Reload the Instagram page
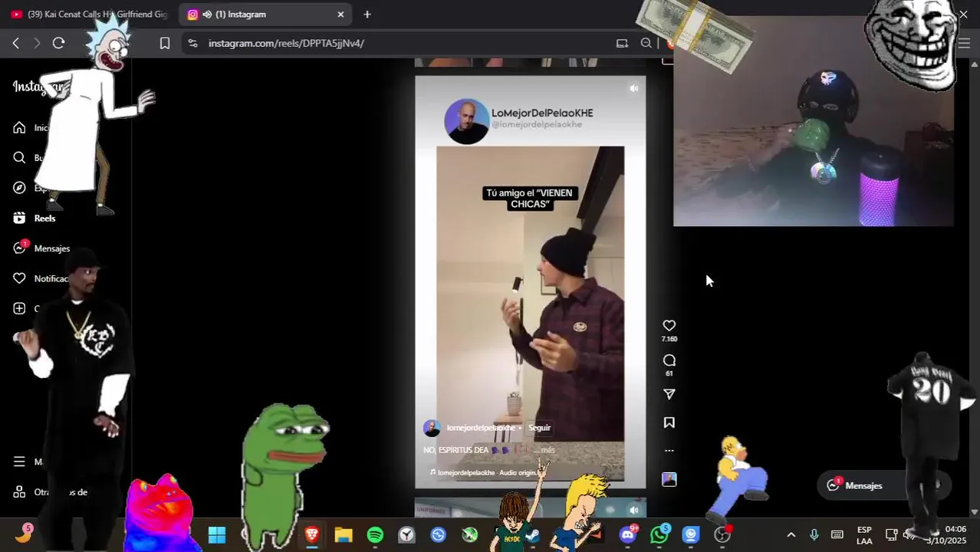This screenshot has height=552, width=980. (58, 43)
